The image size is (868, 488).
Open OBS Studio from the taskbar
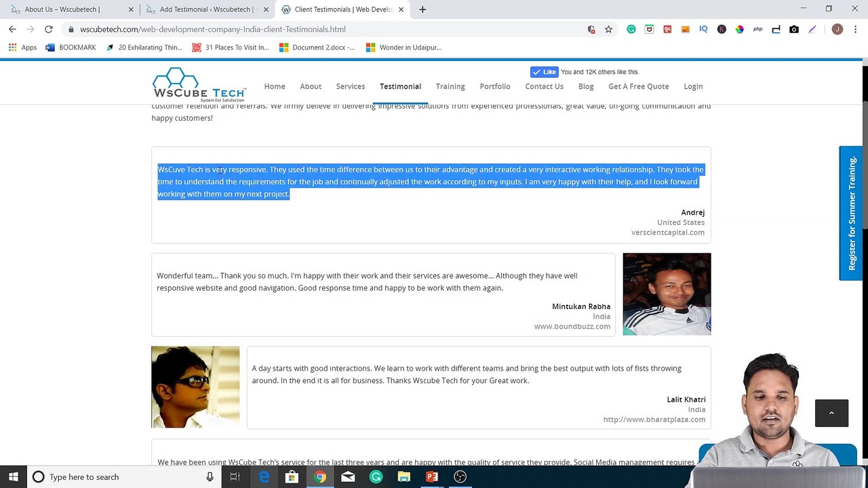460,477
